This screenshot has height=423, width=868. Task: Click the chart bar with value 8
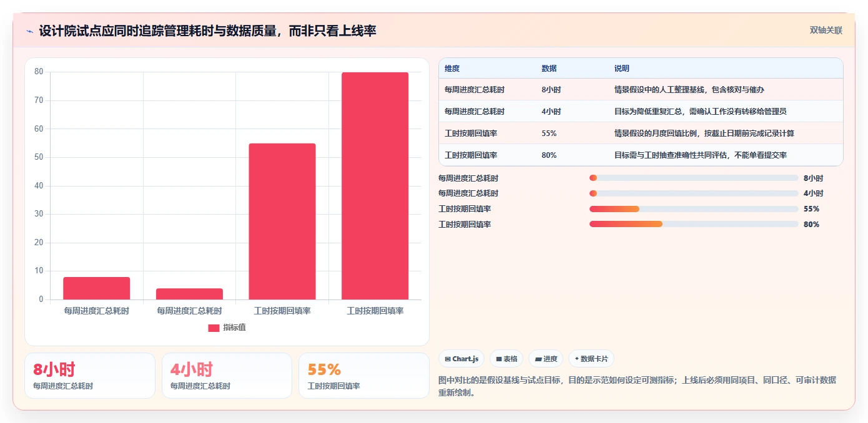(x=96, y=288)
